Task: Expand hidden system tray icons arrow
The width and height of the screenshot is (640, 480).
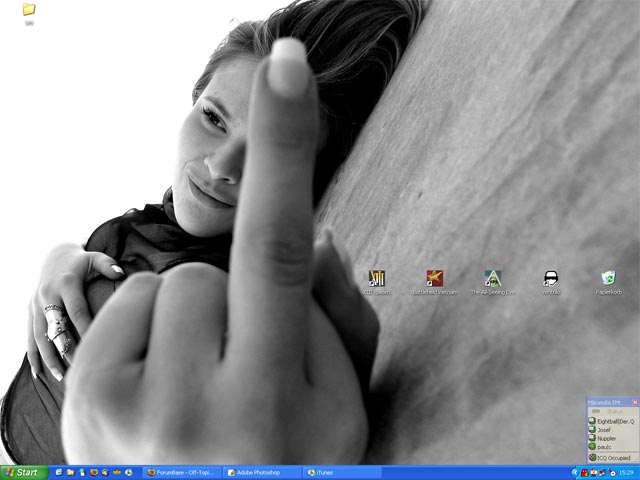Action: pos(575,473)
